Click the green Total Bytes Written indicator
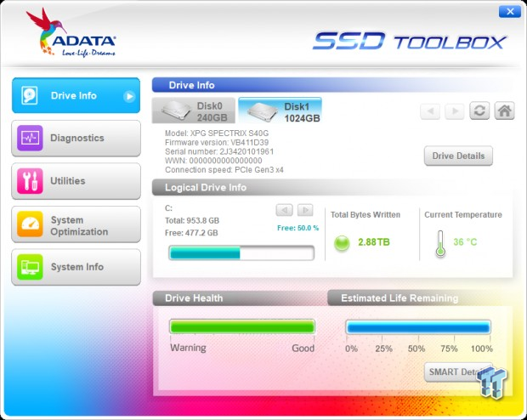The width and height of the screenshot is (527, 420). (x=342, y=242)
